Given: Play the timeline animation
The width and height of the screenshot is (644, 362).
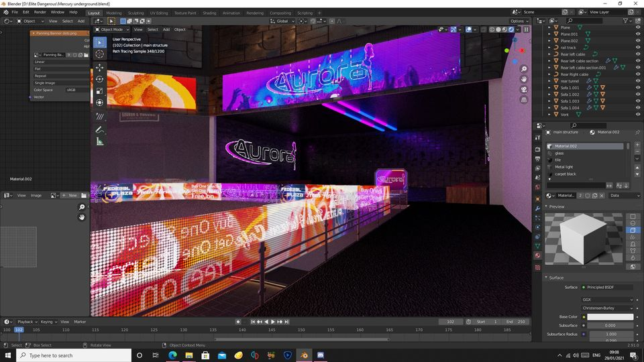Looking at the screenshot, I should pos(273,322).
